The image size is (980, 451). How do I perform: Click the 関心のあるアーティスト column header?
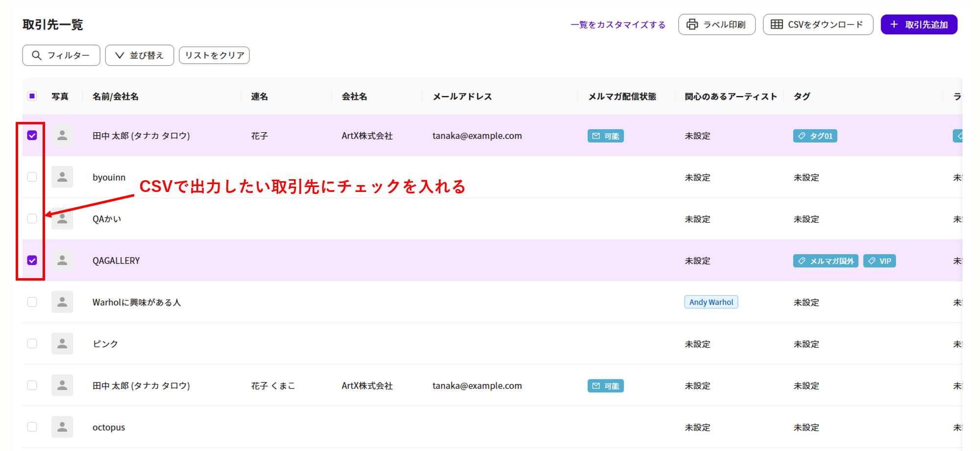731,96
